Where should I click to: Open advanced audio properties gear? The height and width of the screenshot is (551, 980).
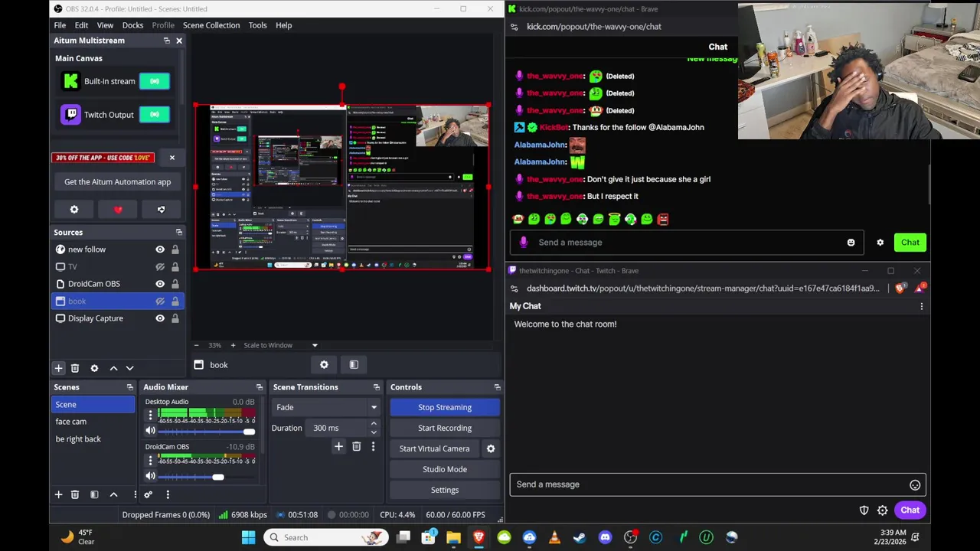pyautogui.click(x=148, y=494)
